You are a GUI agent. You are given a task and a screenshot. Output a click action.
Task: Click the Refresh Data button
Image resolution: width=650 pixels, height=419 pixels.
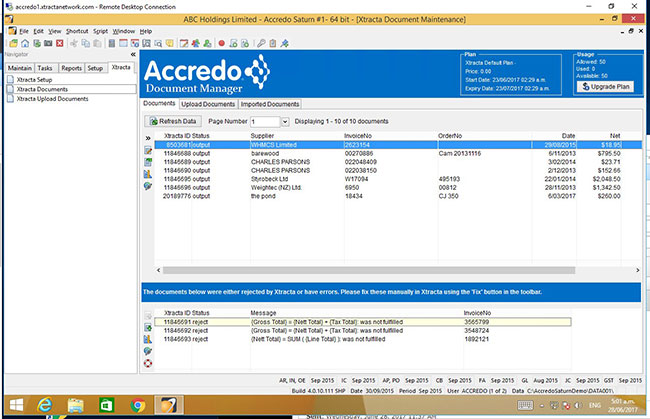173,121
